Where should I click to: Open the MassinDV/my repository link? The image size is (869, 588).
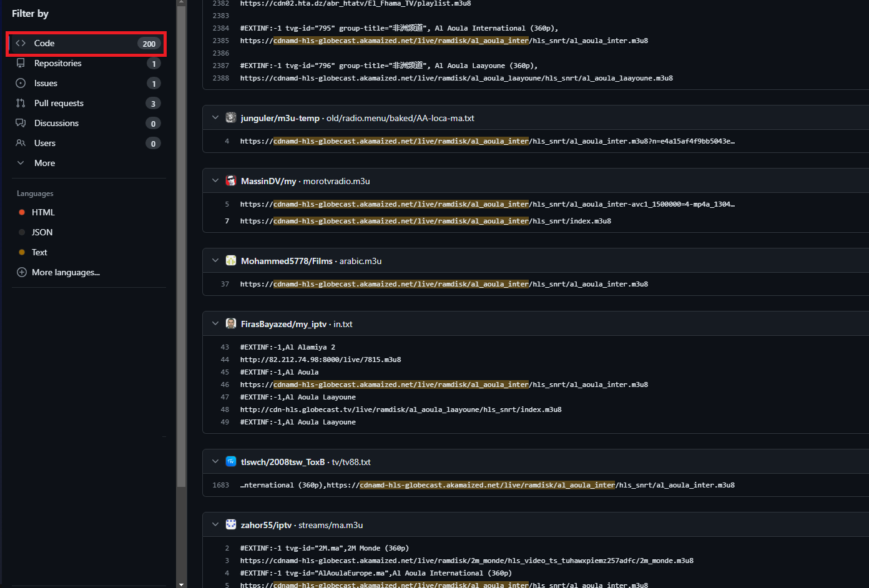pyautogui.click(x=268, y=181)
